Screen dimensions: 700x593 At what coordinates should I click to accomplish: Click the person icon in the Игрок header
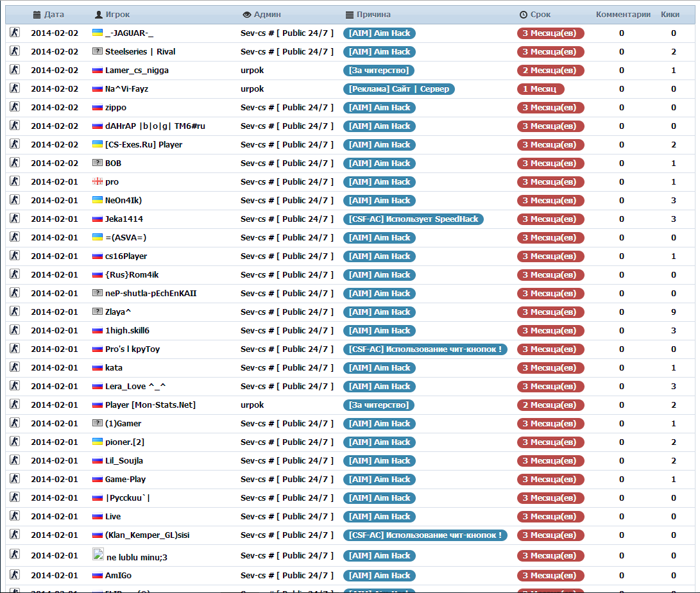pos(99,15)
